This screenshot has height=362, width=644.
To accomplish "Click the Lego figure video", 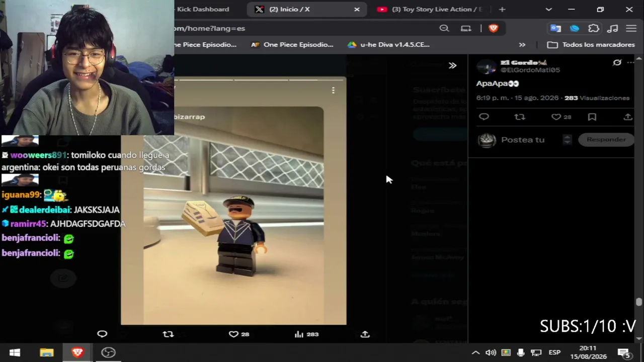I will tap(233, 201).
